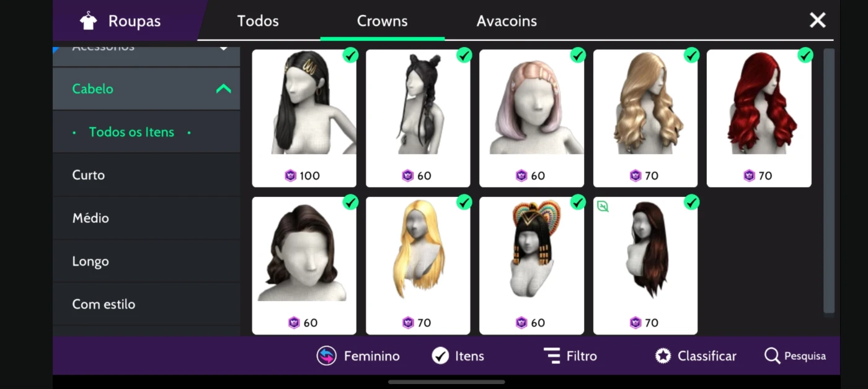This screenshot has width=868, height=389.
Task: Click the green leaf badge on brown long hair
Action: point(602,206)
